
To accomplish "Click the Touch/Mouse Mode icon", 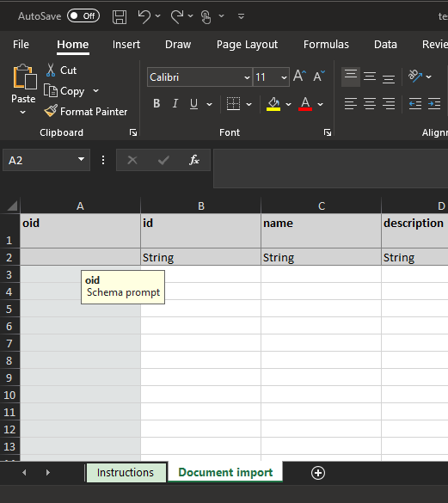I will click(x=206, y=16).
